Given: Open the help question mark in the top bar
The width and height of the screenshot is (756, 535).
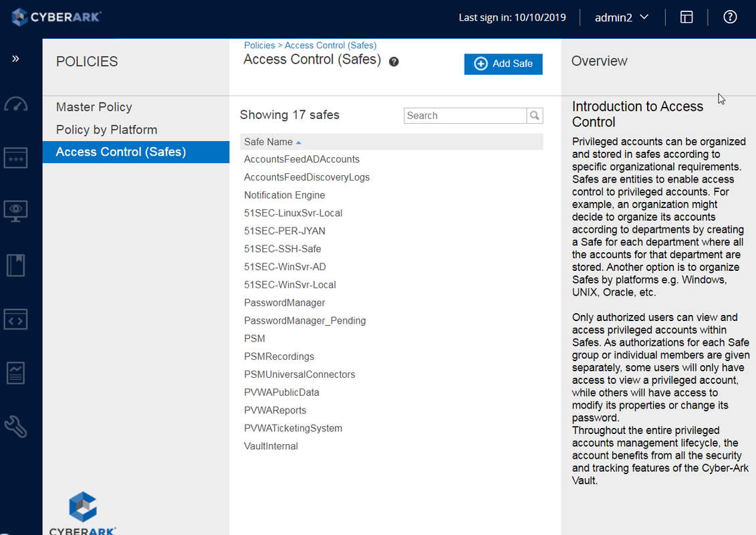Looking at the screenshot, I should coord(730,17).
